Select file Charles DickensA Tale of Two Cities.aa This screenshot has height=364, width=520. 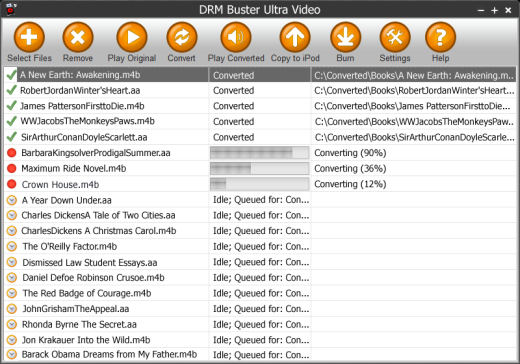(x=98, y=215)
